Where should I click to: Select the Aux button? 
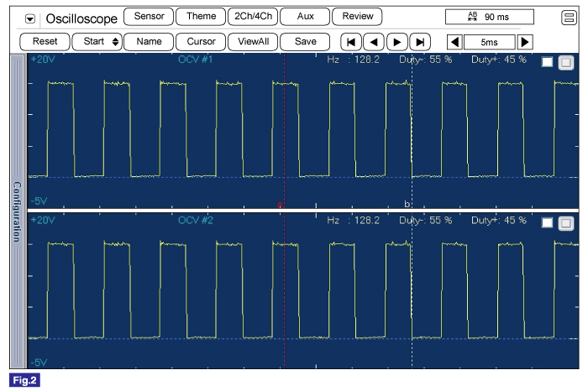click(305, 17)
